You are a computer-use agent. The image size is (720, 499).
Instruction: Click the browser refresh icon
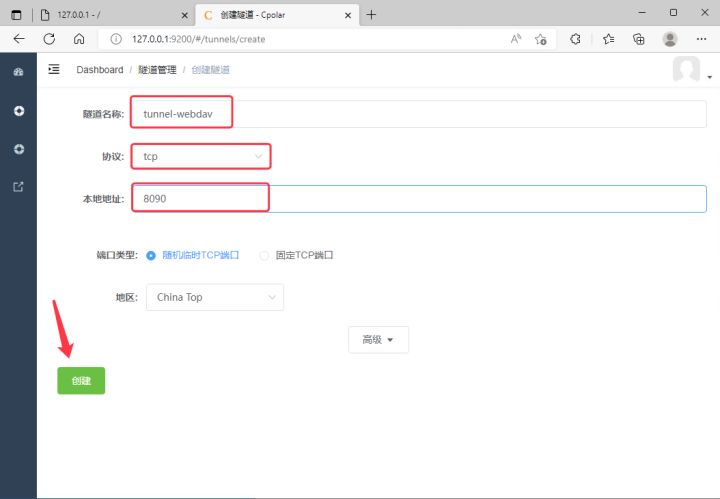pyautogui.click(x=49, y=39)
